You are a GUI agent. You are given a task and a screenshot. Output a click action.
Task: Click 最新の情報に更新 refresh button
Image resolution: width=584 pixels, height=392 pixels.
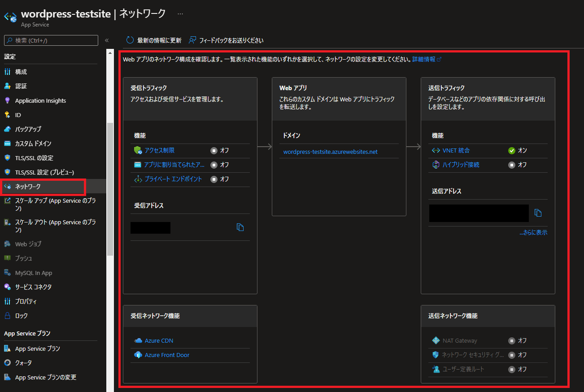[154, 40]
